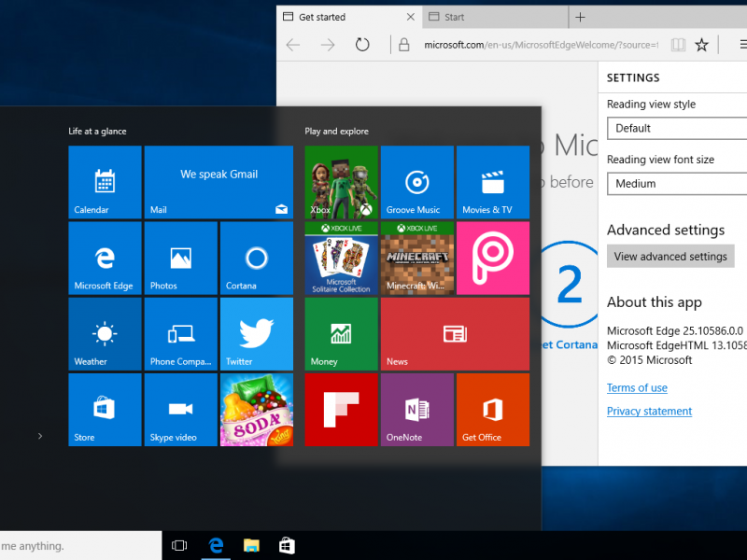Open a new tab with plus button

click(x=580, y=18)
